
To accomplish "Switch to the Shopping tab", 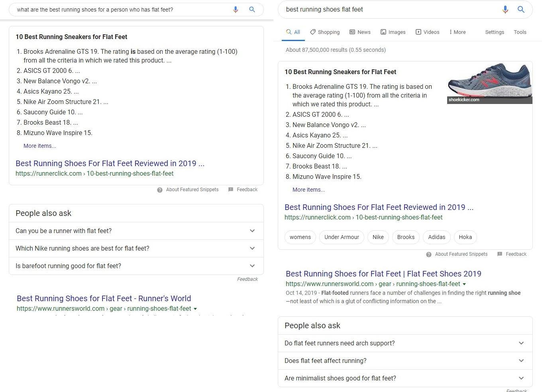I will tap(325, 32).
